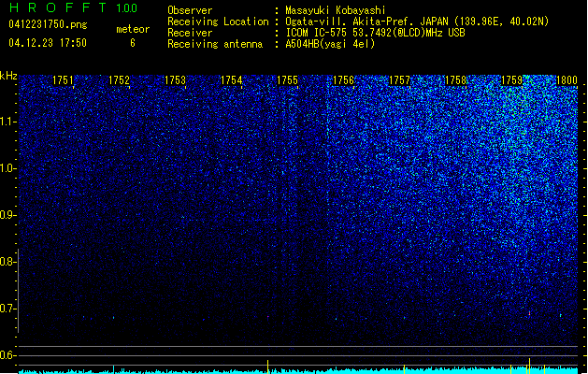
Task: Click the cyan intensity spike near 1752
Action: (x=114, y=369)
